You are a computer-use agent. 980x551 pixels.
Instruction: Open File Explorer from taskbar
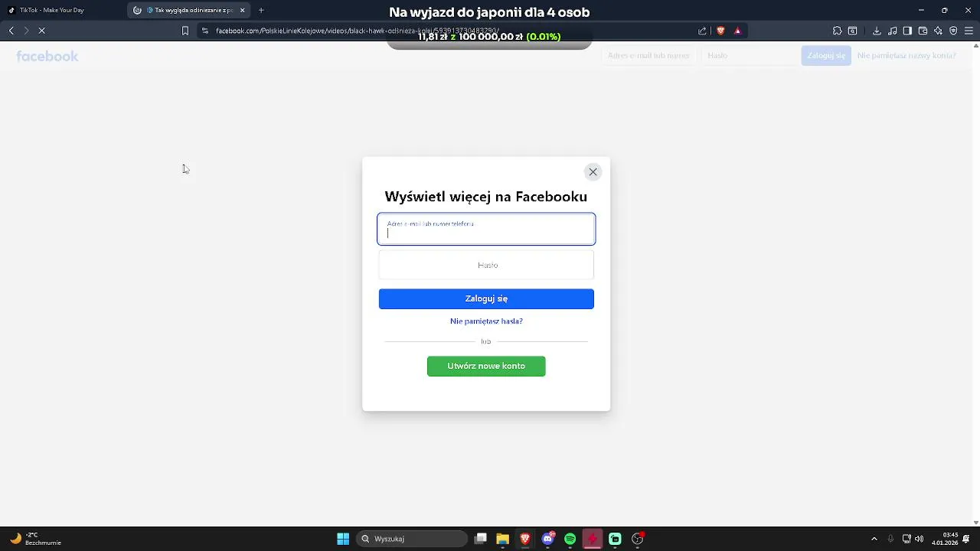coord(503,539)
